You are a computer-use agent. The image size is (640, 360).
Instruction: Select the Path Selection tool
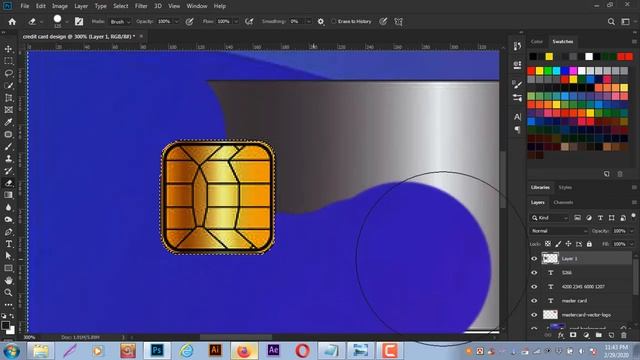(8, 256)
